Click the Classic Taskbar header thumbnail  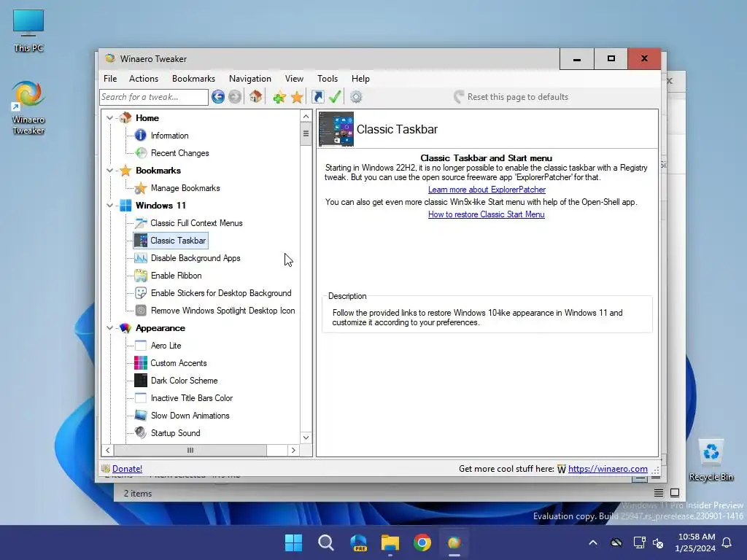(336, 129)
